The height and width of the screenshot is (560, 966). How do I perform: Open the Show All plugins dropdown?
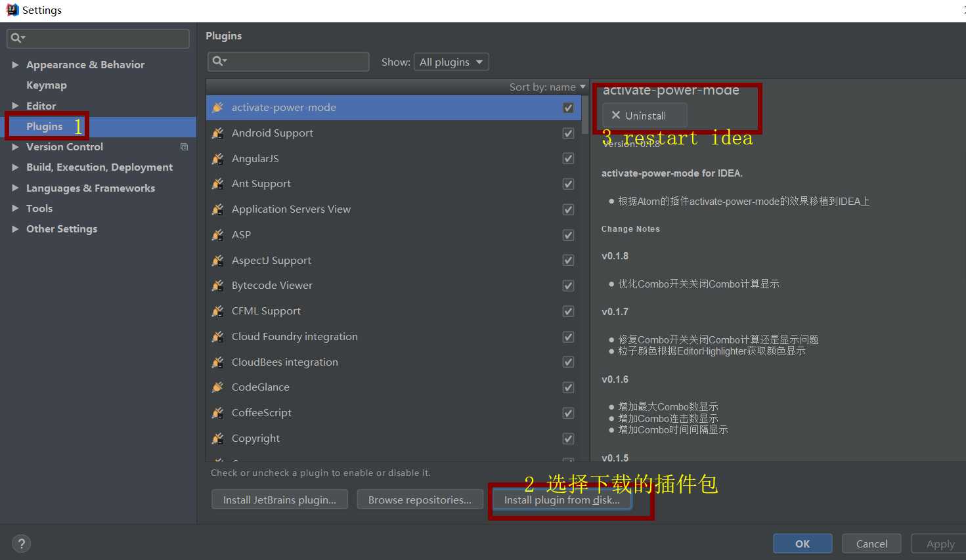point(451,62)
